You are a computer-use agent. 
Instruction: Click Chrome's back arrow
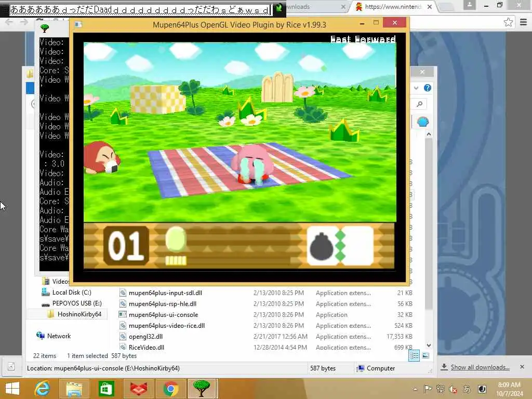9,22
